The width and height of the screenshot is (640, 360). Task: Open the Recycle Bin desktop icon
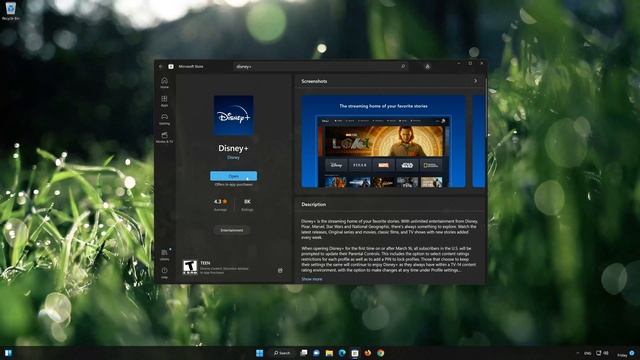(x=10, y=11)
